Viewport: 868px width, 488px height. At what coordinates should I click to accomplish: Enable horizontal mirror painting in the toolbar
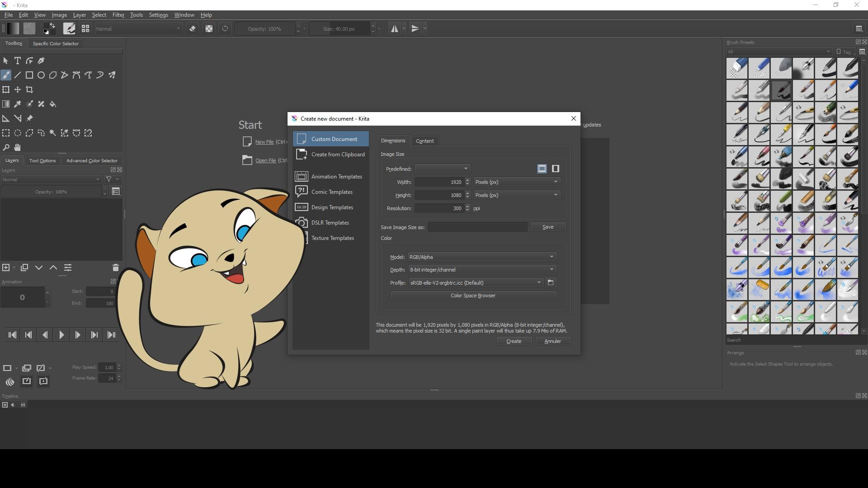pyautogui.click(x=394, y=28)
